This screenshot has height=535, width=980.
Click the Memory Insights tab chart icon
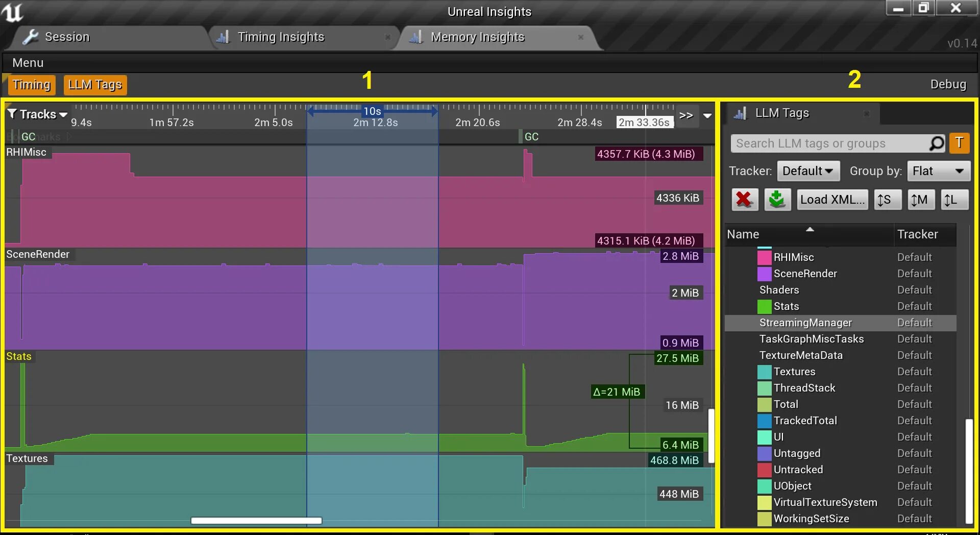[x=416, y=37]
